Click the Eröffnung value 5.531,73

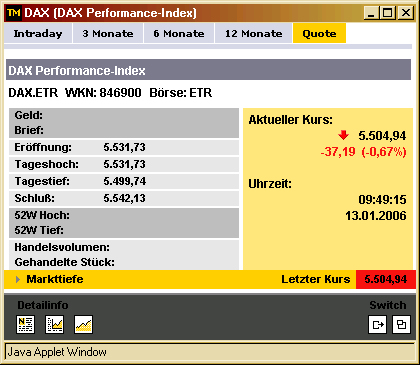pos(124,147)
